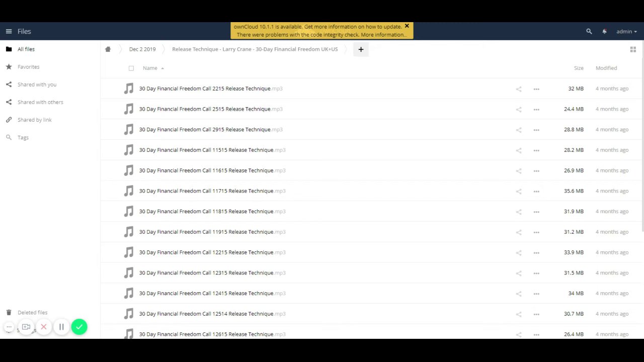The height and width of the screenshot is (362, 644).
Task: Click the plus new-file button
Action: click(361, 49)
